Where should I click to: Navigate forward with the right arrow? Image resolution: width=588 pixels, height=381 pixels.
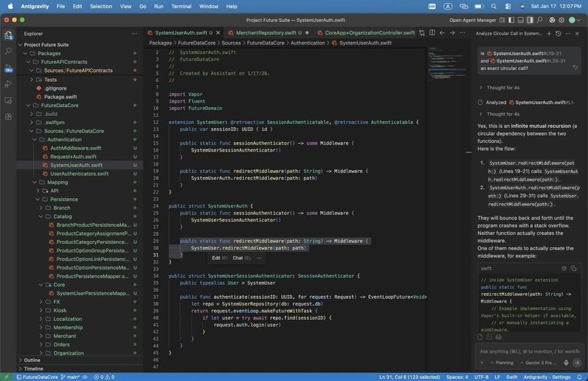tap(452, 33)
